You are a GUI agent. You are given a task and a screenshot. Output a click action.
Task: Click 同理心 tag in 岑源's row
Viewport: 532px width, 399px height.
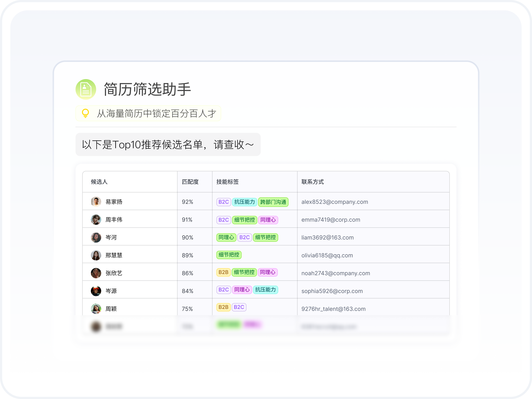pyautogui.click(x=242, y=290)
